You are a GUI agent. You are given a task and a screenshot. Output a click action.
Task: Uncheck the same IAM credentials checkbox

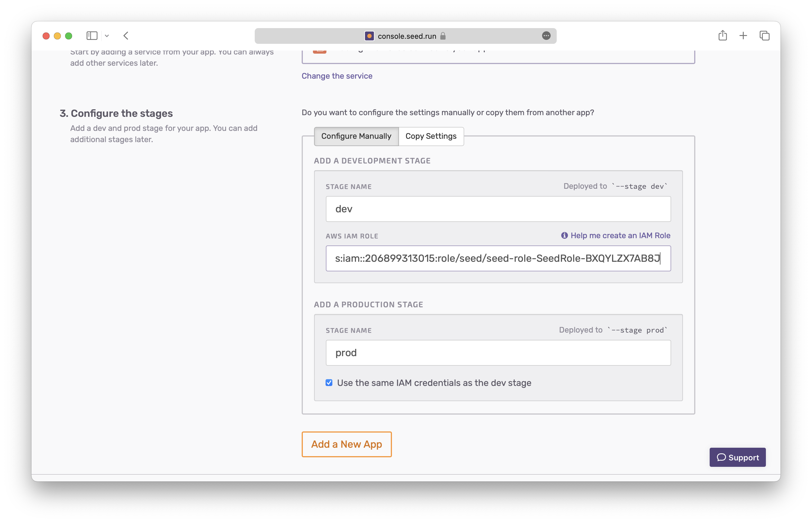329,383
